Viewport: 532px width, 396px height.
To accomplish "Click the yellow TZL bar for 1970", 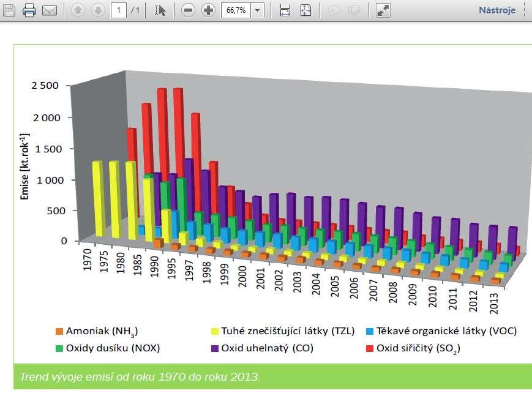I will 98,199.
